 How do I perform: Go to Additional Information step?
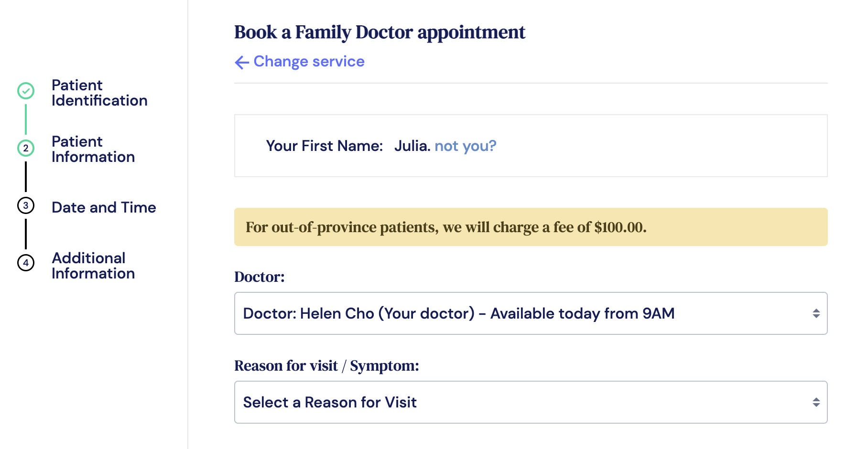pyautogui.click(x=93, y=266)
